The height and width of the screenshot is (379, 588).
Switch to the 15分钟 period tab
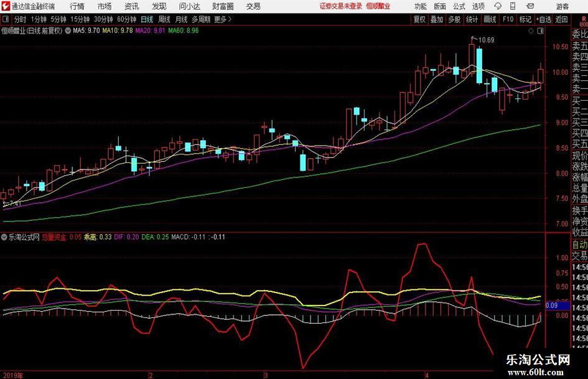[x=80, y=19]
